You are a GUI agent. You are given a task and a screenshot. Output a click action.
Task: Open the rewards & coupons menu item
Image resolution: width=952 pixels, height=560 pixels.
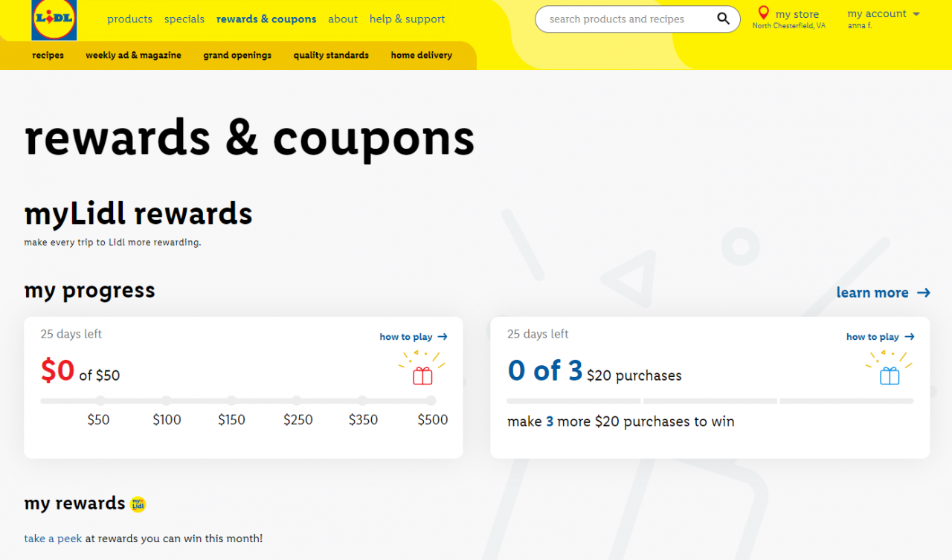pos(266,19)
